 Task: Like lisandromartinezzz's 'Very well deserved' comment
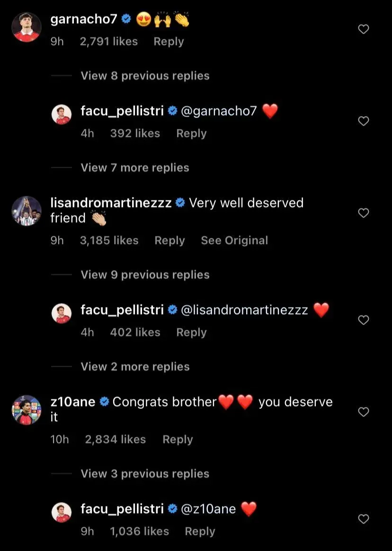coord(363,213)
